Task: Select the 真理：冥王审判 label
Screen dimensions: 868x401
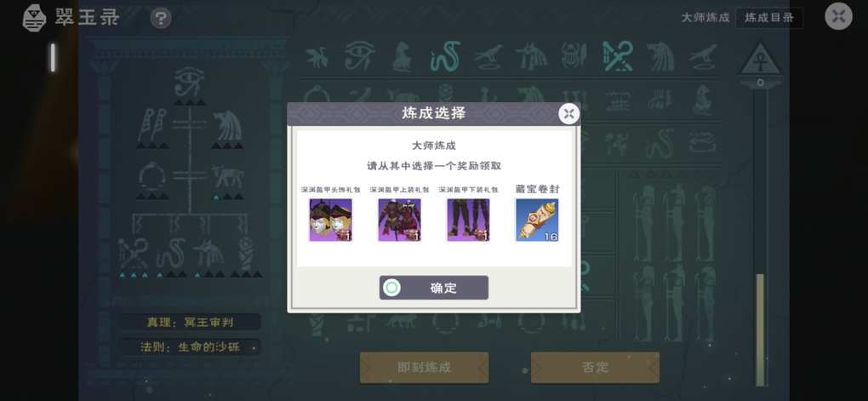Action: point(189,322)
